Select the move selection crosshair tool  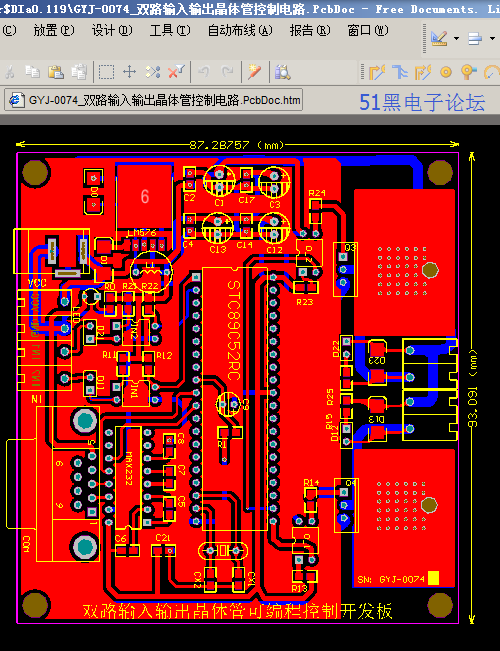pyautogui.click(x=130, y=72)
